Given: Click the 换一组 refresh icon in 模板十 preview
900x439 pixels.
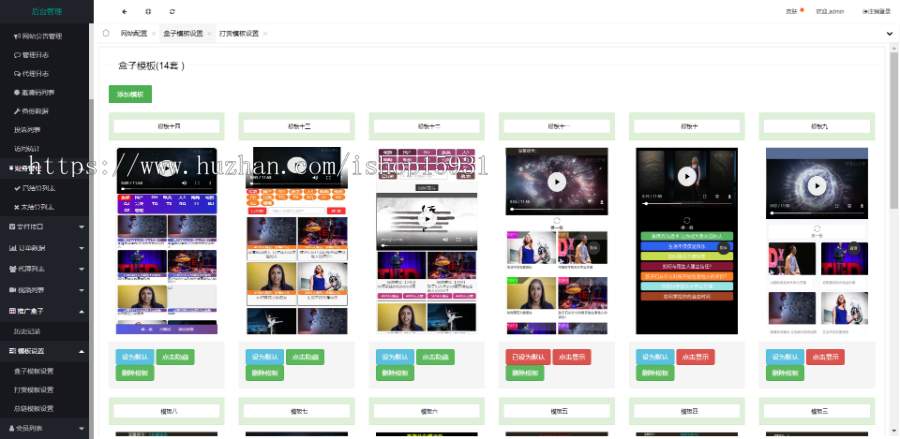Looking at the screenshot, I should point(686,220).
